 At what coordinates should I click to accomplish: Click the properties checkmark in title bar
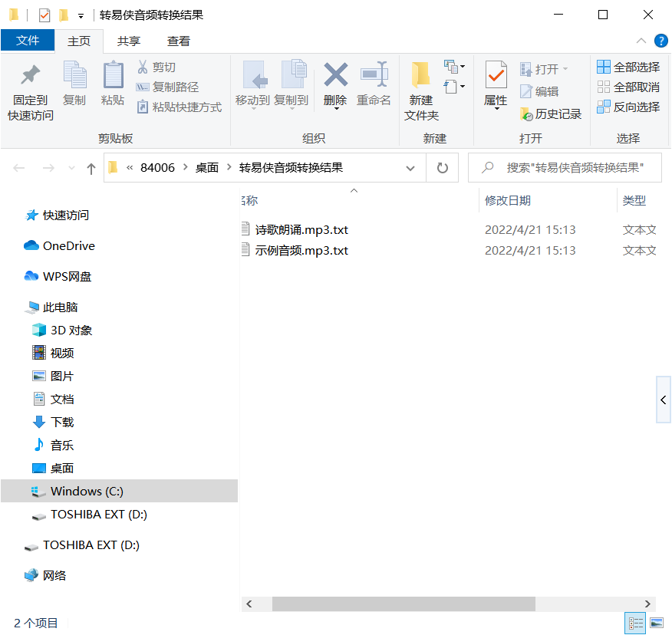[x=44, y=15]
